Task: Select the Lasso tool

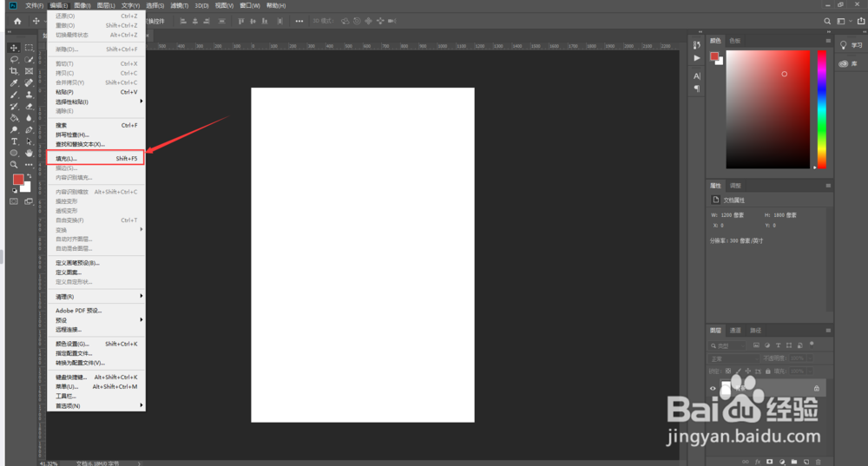Action: click(x=14, y=60)
